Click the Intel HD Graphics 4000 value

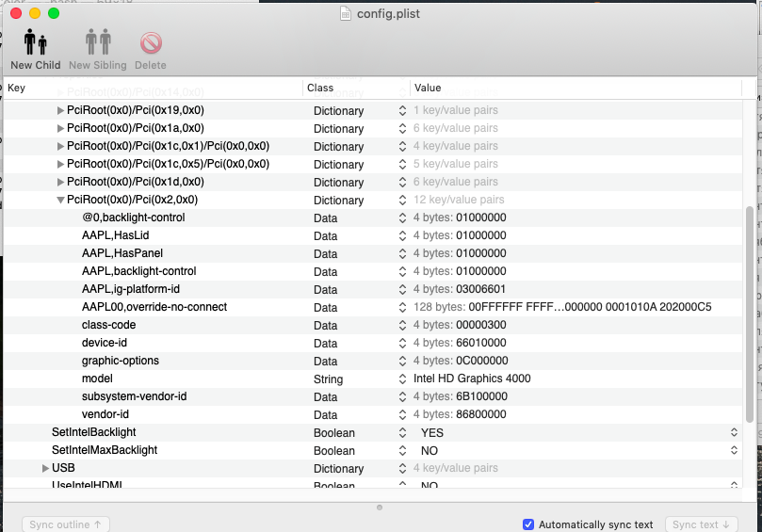[x=472, y=379]
